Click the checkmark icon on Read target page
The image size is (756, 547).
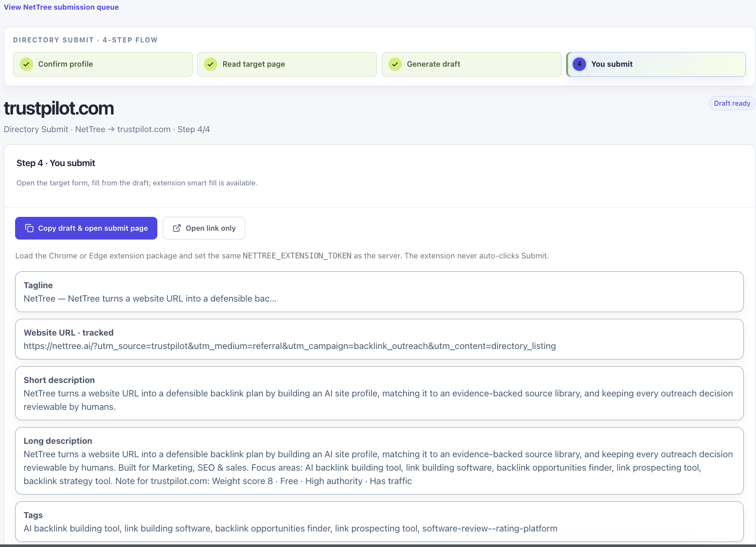[211, 64]
